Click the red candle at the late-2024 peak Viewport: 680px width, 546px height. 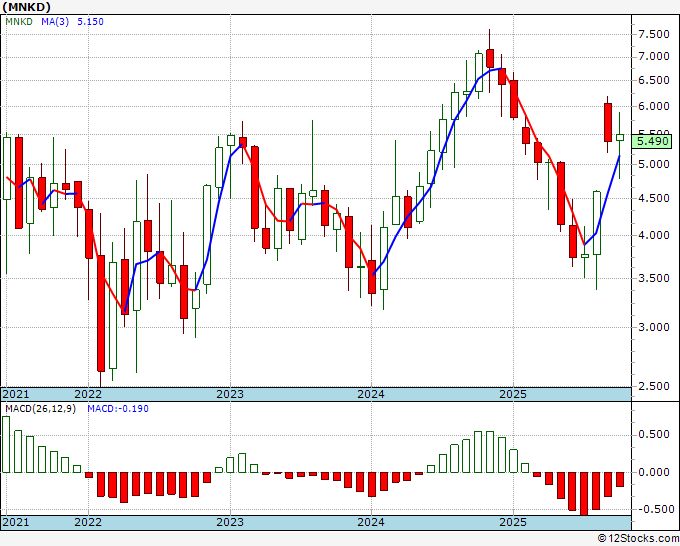(x=490, y=59)
